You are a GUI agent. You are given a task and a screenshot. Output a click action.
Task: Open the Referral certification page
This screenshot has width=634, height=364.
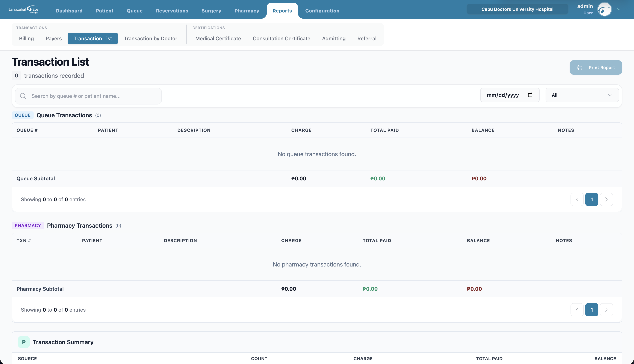click(367, 38)
